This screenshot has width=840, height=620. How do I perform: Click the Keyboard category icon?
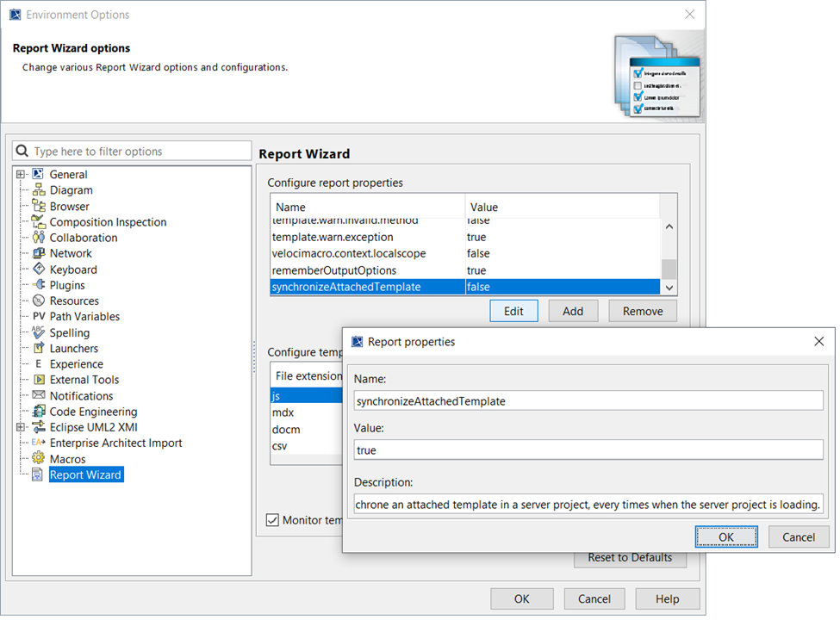tap(39, 269)
